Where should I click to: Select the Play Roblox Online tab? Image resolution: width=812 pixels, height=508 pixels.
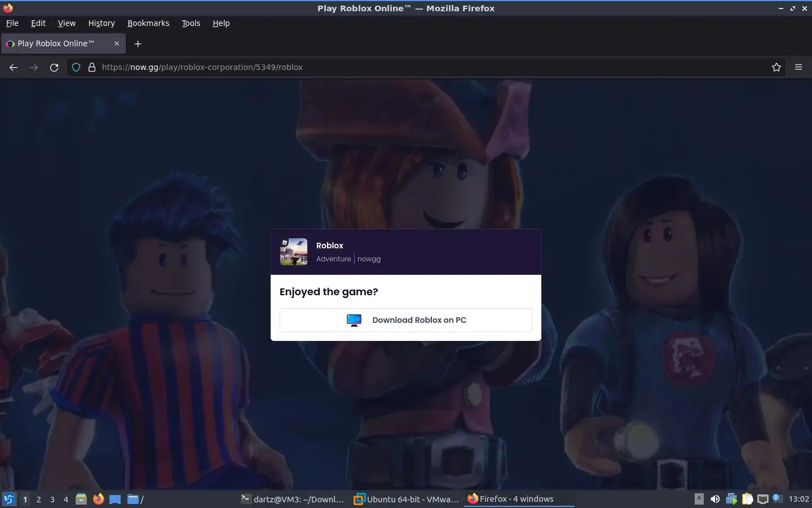point(63,43)
